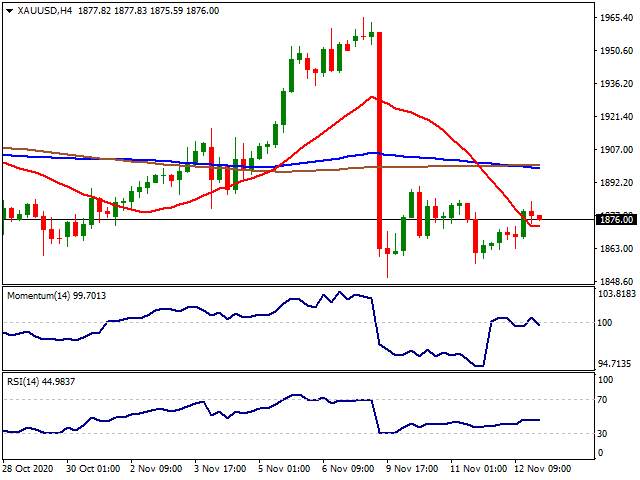Click the RSI scale 70 level label
Viewport: 640px width, 480px height.
click(x=602, y=400)
